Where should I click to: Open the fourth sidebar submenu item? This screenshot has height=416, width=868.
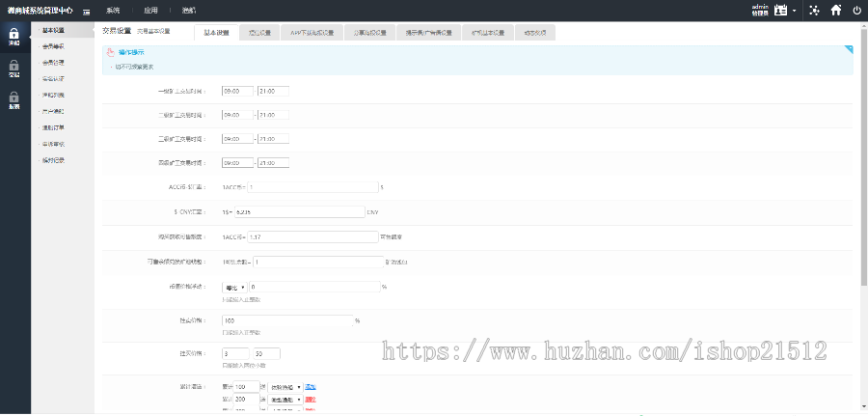click(54, 78)
